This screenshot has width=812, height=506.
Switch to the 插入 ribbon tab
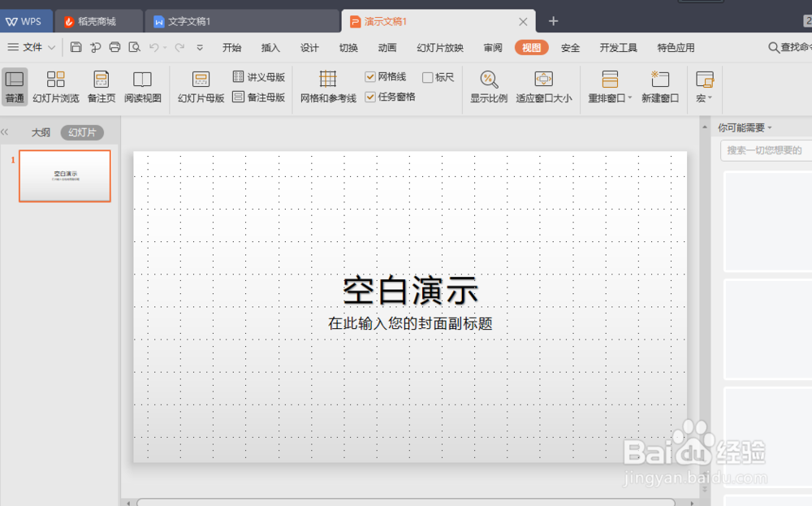[x=270, y=47]
